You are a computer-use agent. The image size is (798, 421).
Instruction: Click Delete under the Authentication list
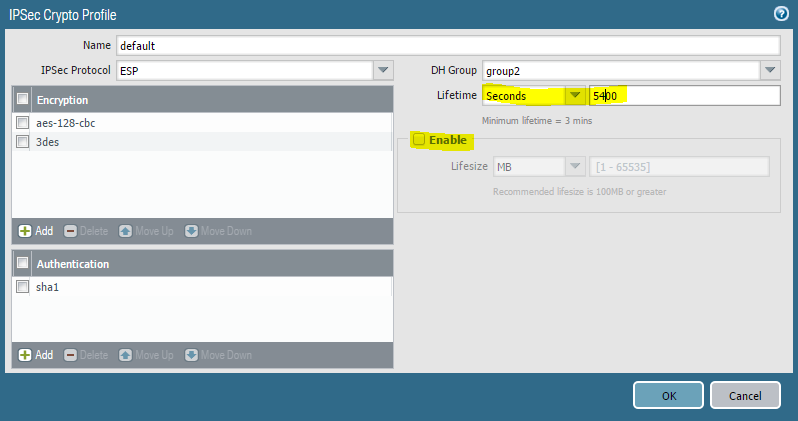click(x=86, y=355)
